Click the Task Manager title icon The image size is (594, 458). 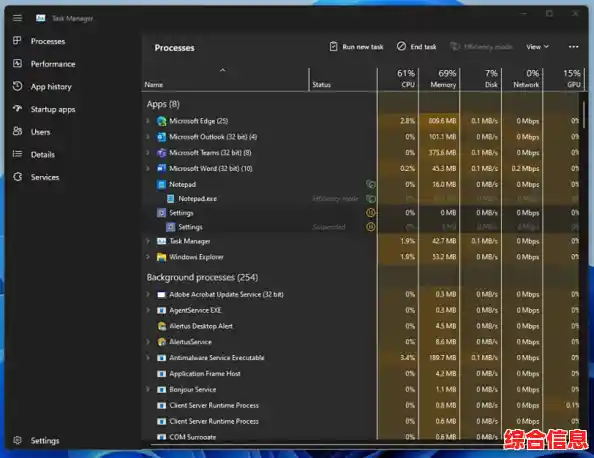pyautogui.click(x=41, y=18)
